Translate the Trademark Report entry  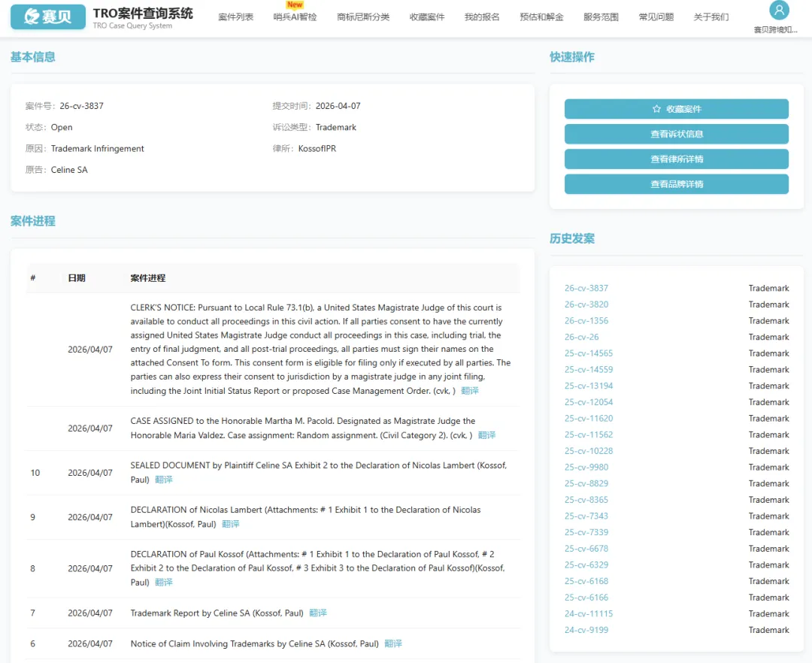coord(318,613)
